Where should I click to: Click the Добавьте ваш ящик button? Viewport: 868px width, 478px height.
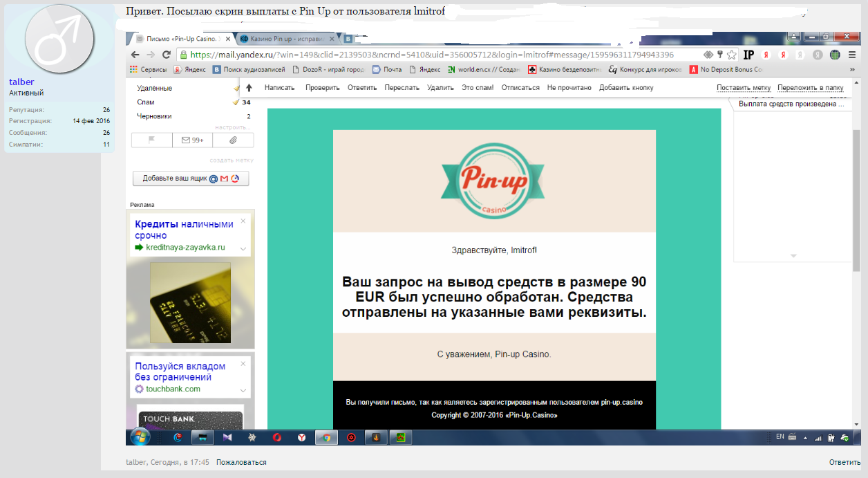(x=191, y=178)
